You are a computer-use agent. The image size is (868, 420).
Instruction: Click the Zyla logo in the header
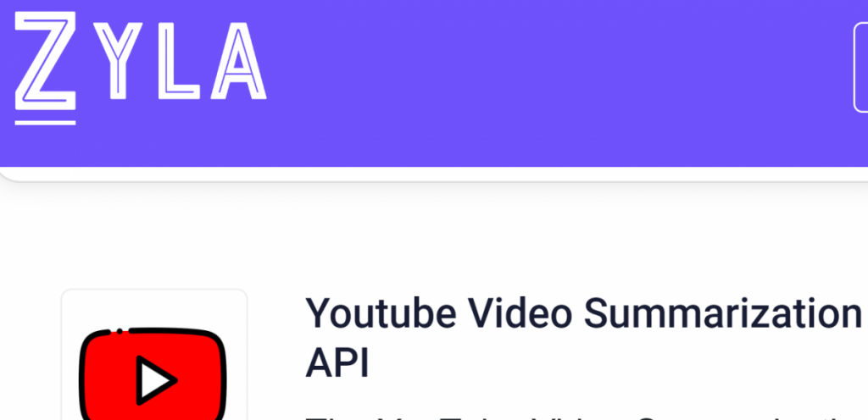tap(141, 68)
